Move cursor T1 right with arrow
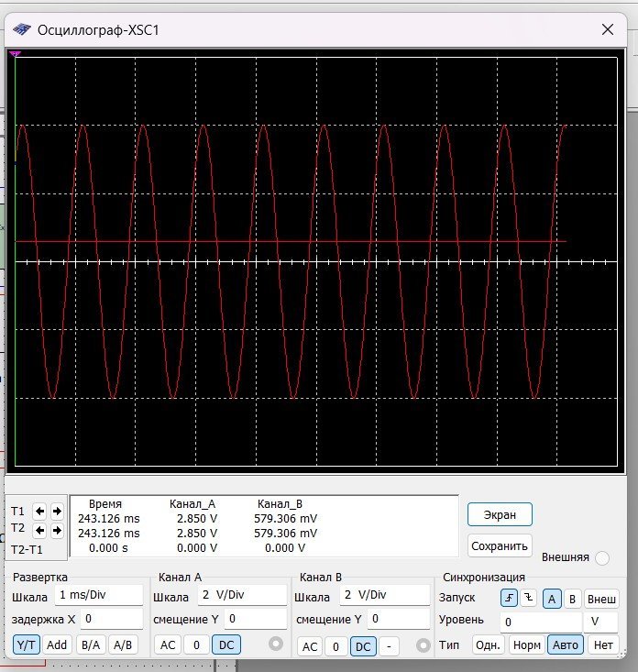This screenshot has height=672, width=638. [57, 511]
